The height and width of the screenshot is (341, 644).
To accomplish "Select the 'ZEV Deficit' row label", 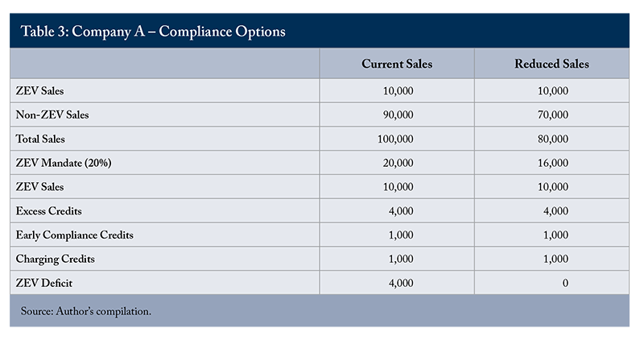I will (43, 282).
